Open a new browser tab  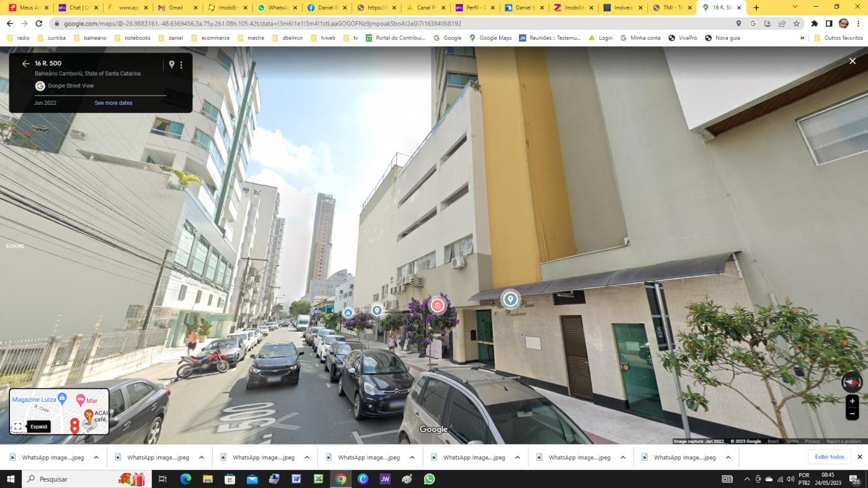click(756, 7)
